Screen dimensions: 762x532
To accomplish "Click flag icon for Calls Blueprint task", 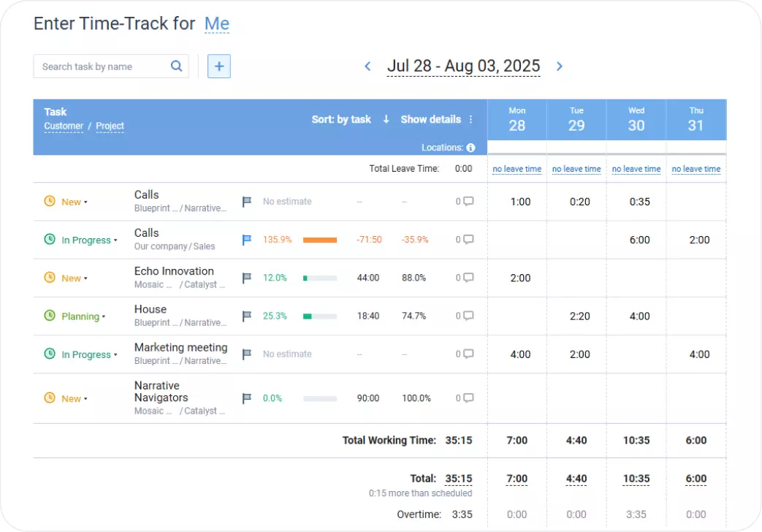I will (247, 201).
